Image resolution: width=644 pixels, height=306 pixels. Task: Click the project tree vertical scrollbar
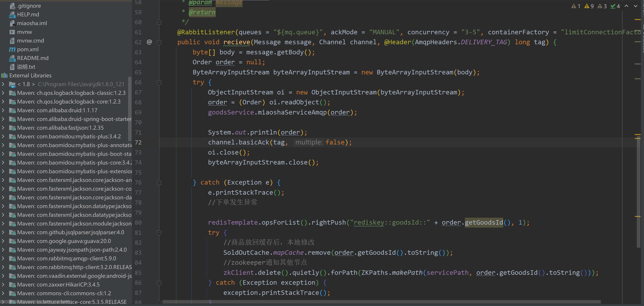pos(129,109)
